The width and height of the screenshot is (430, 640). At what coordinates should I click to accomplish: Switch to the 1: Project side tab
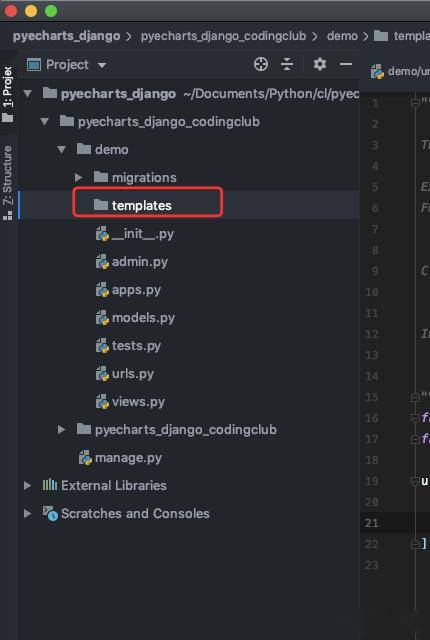pyautogui.click(x=8, y=94)
